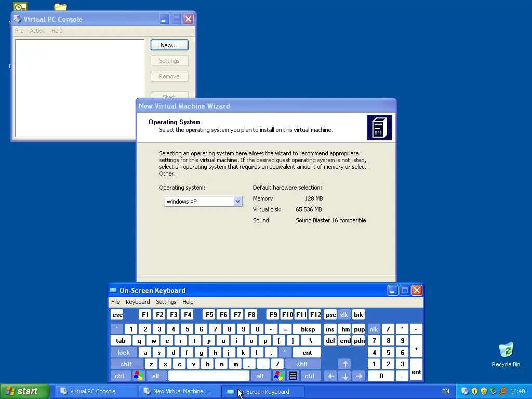The width and height of the screenshot is (532, 399).
Task: Click the space bar key
Action: (209, 376)
